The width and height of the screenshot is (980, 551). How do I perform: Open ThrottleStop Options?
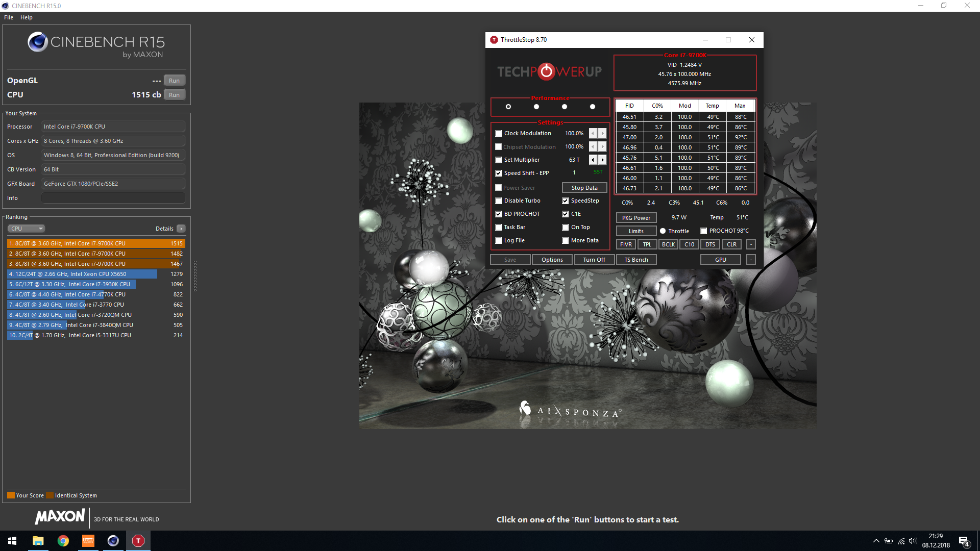tap(552, 260)
